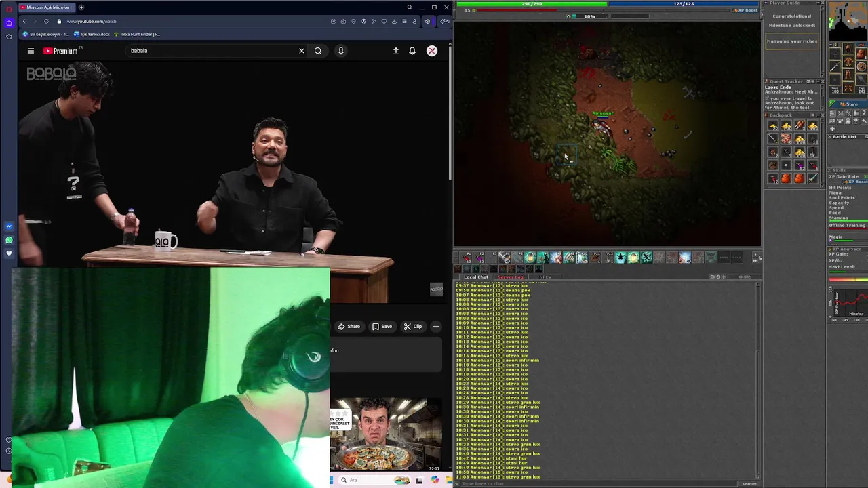Open WhatsApp in the Opera sidebar

tap(9, 240)
